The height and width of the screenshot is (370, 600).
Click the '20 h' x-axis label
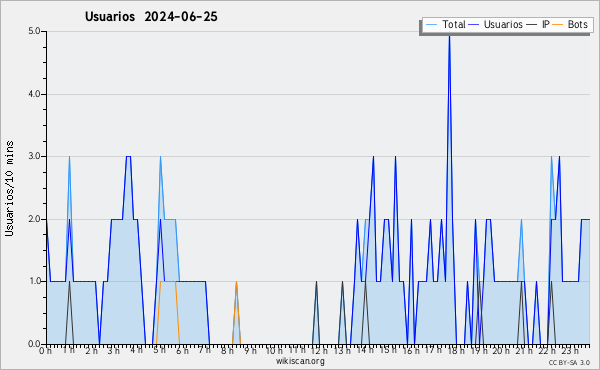point(501,351)
